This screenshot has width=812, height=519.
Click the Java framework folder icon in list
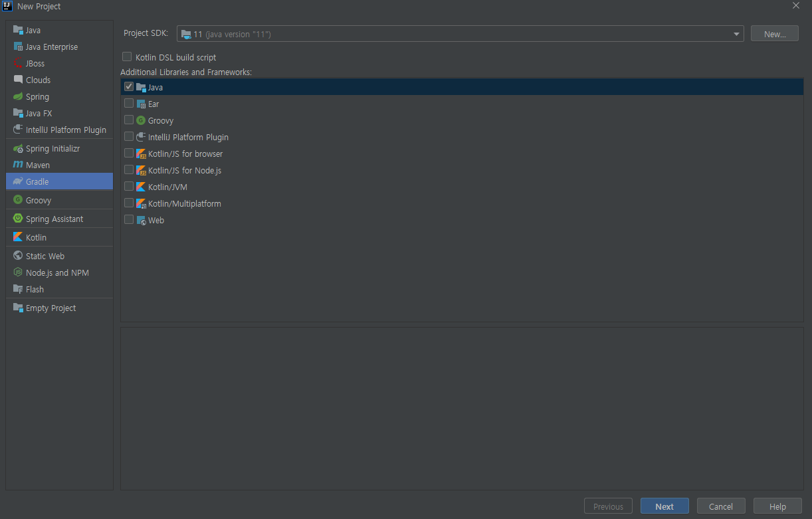tap(141, 87)
